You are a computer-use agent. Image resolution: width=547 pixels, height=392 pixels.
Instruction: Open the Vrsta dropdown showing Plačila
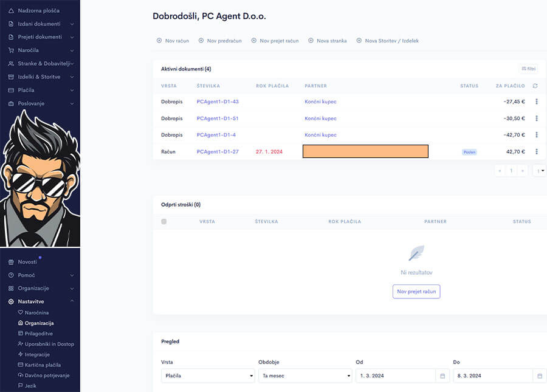(x=208, y=376)
